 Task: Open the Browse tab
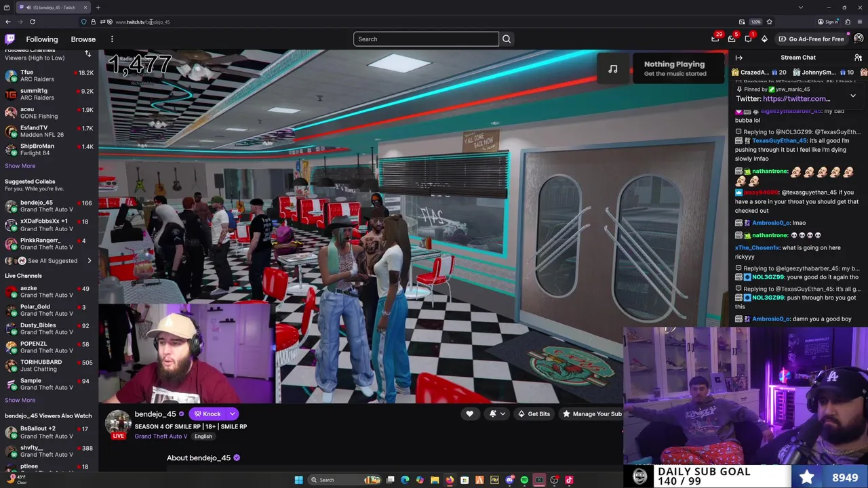(x=83, y=39)
